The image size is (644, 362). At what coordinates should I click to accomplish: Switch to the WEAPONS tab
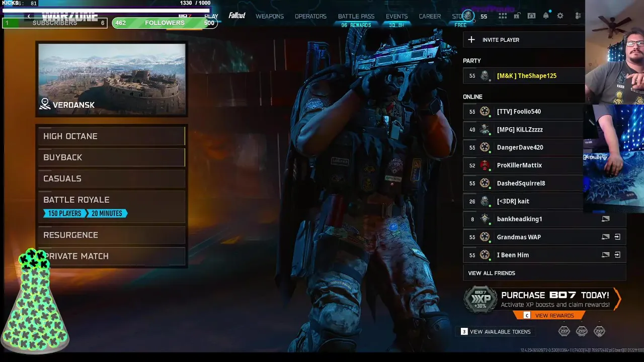[x=270, y=16]
